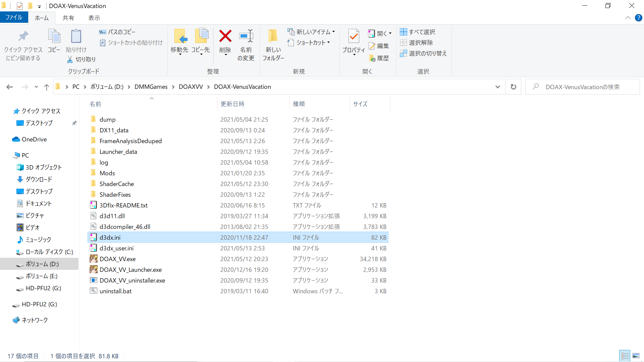Select d3dx_user.ini file
The width and height of the screenshot is (644, 362).
(238, 248)
